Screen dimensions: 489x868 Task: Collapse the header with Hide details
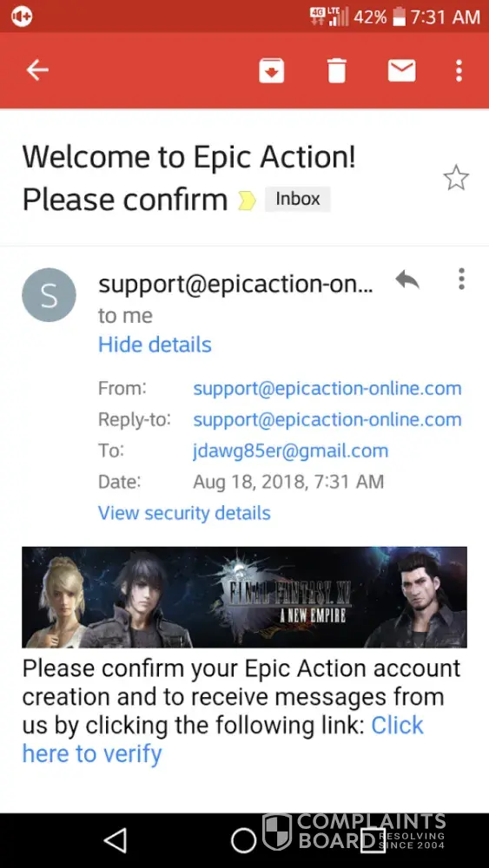155,345
